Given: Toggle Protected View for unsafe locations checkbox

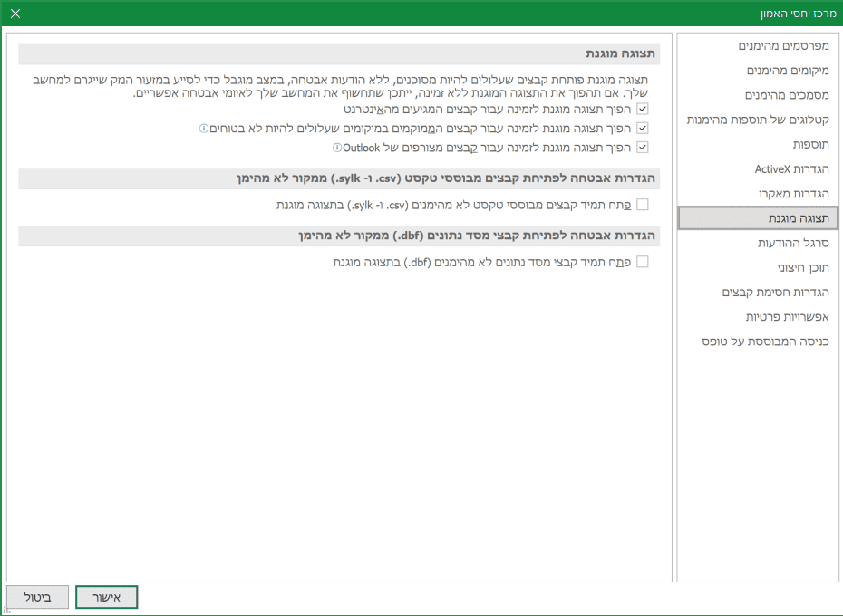Looking at the screenshot, I should [x=643, y=129].
